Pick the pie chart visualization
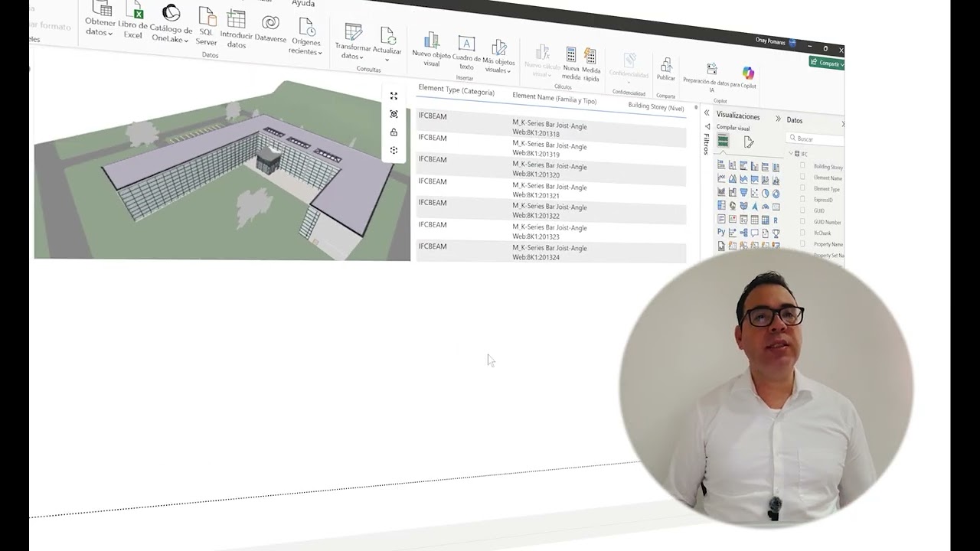 [765, 193]
